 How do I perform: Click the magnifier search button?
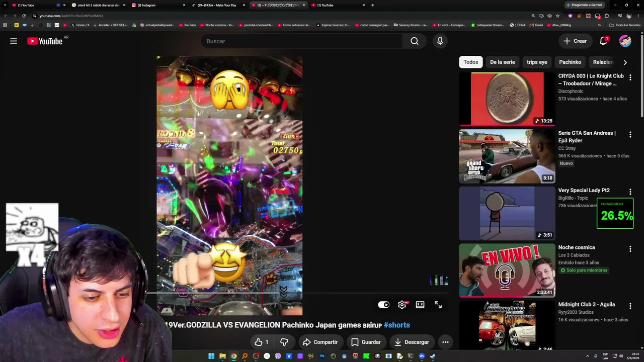click(x=415, y=41)
